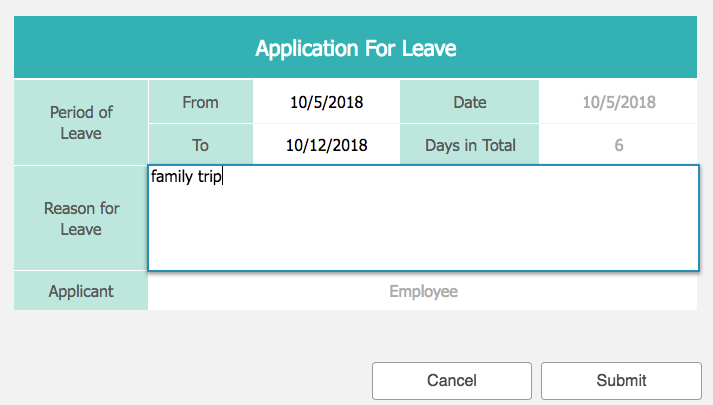
Task: Click the Cancel button
Action: coord(451,380)
